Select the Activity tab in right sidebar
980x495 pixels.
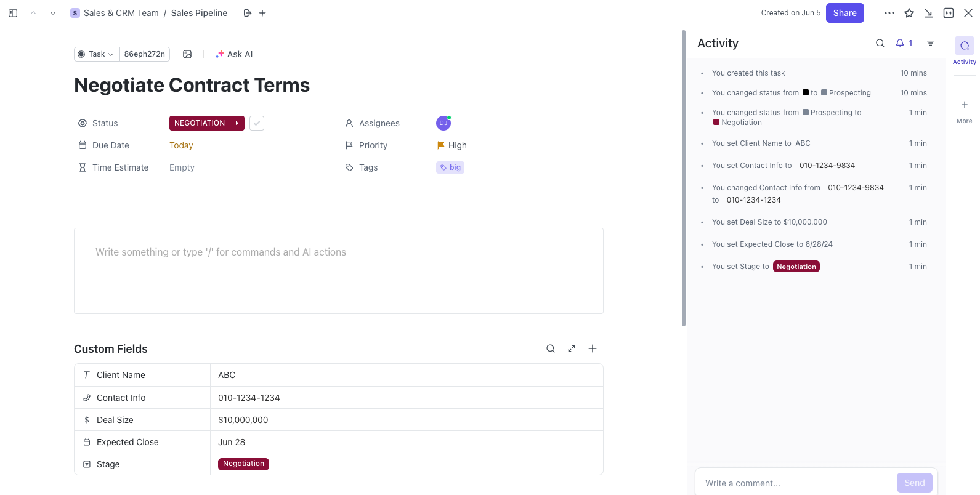click(x=964, y=50)
